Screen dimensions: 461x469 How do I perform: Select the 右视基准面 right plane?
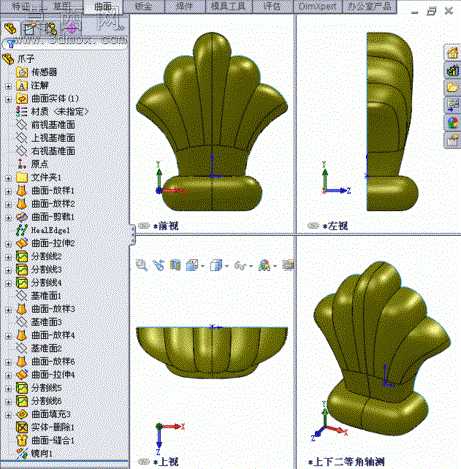click(53, 151)
